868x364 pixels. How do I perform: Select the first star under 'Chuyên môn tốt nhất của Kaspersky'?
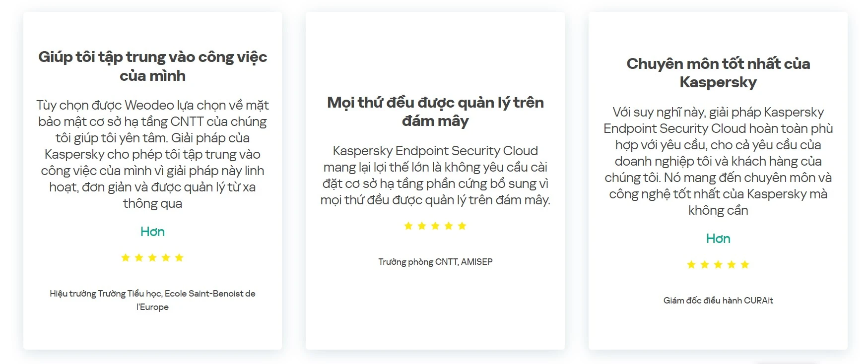coord(690,264)
